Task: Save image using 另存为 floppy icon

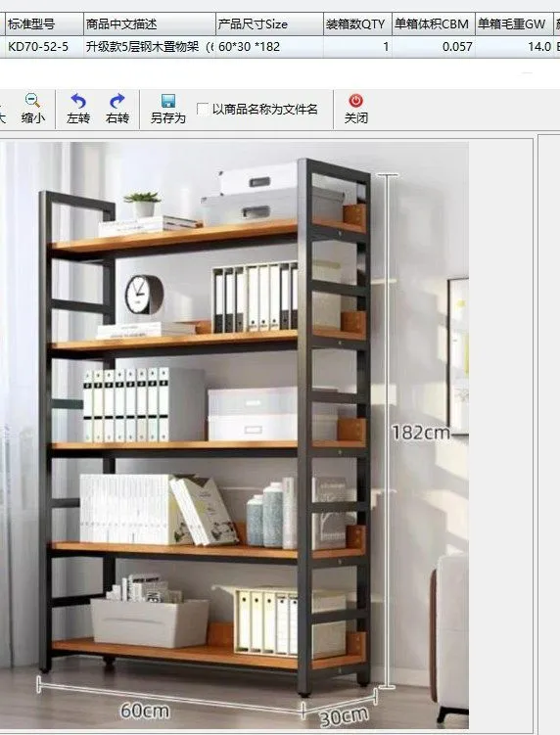Action: point(168,100)
